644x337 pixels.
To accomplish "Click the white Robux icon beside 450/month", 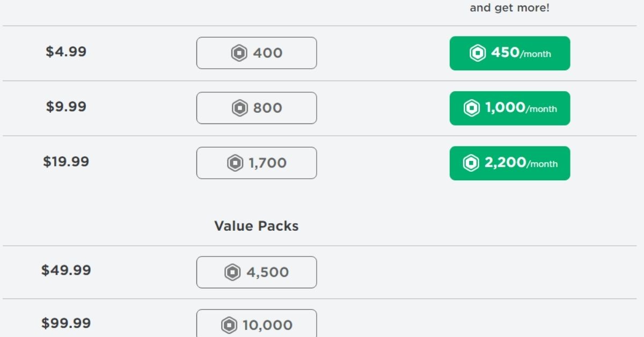I will click(478, 53).
